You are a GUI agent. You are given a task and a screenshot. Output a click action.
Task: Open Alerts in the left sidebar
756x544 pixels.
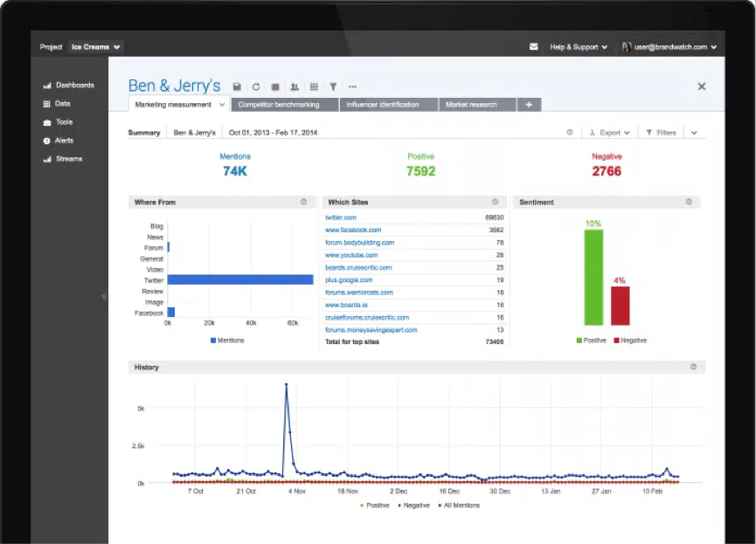point(64,141)
